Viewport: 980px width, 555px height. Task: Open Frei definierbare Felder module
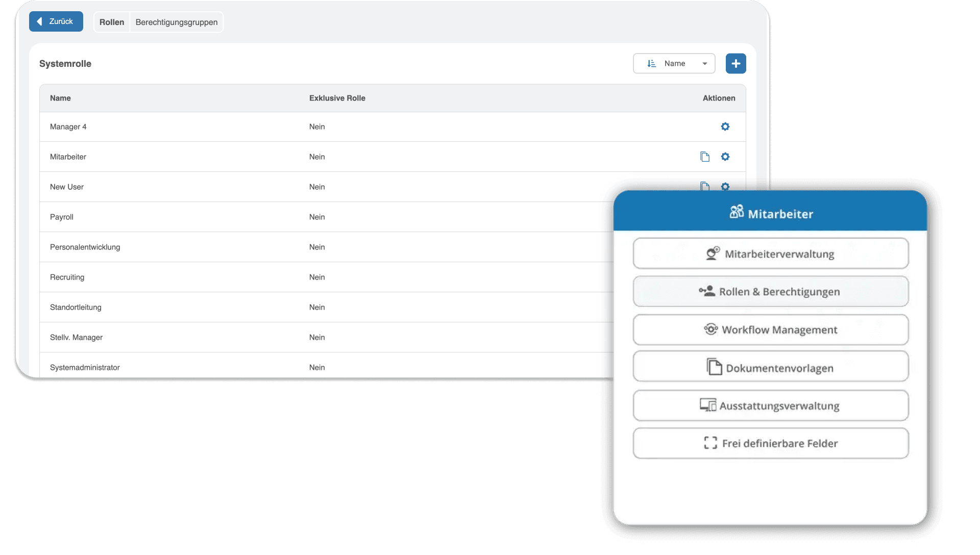[770, 443]
